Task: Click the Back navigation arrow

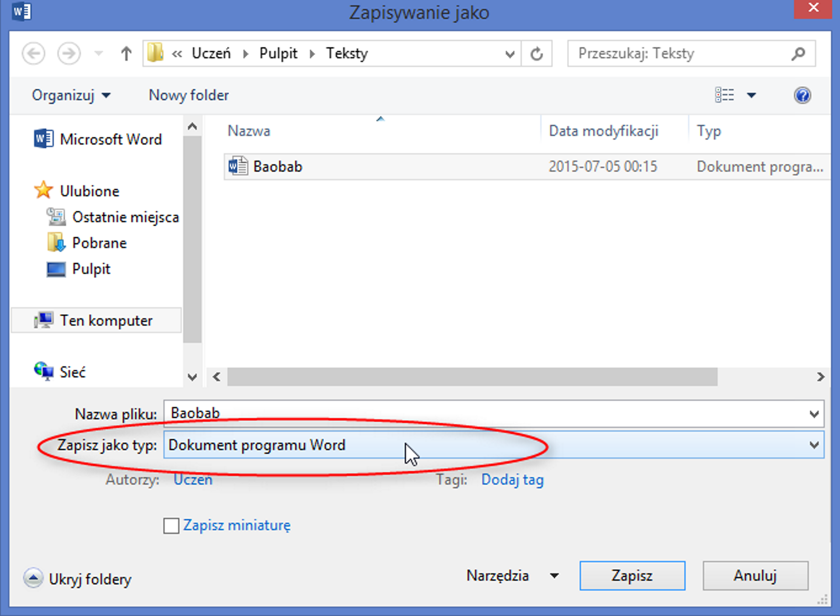Action: tap(33, 54)
